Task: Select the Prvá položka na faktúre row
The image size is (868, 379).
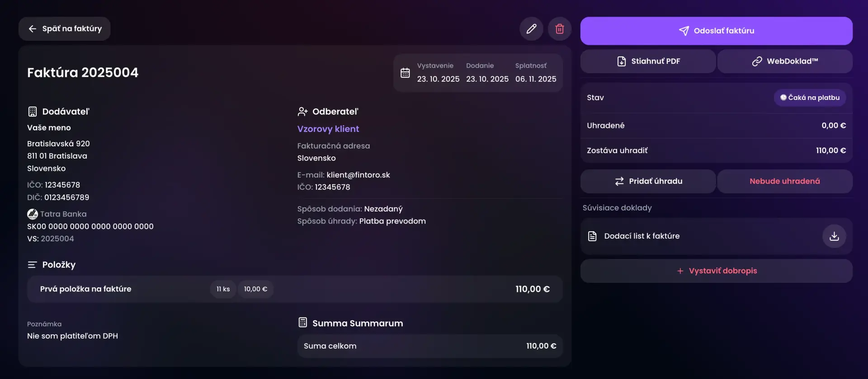Action: click(x=86, y=289)
